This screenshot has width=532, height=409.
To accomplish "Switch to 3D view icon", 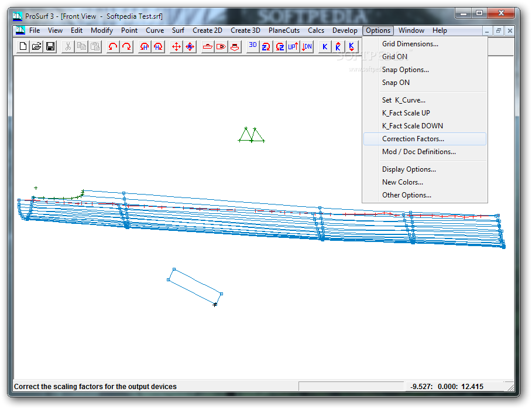I will (252, 46).
